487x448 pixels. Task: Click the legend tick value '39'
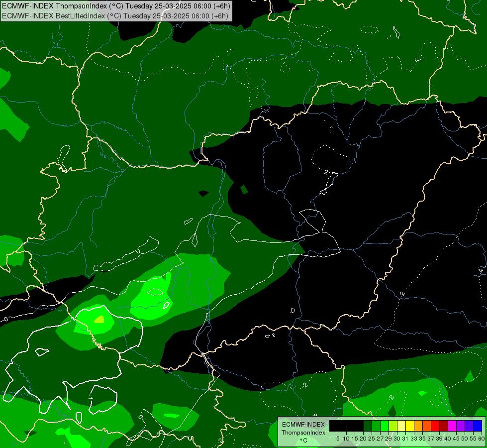click(x=439, y=439)
